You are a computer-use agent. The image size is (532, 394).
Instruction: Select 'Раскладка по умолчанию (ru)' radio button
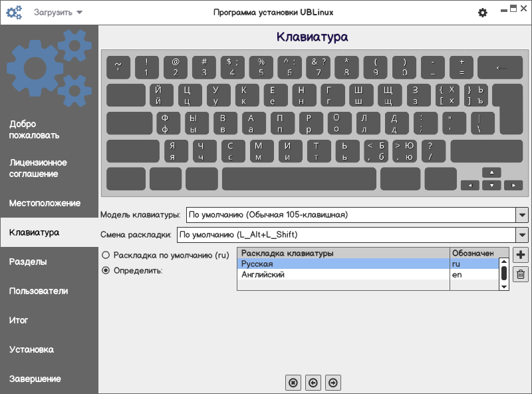106,255
